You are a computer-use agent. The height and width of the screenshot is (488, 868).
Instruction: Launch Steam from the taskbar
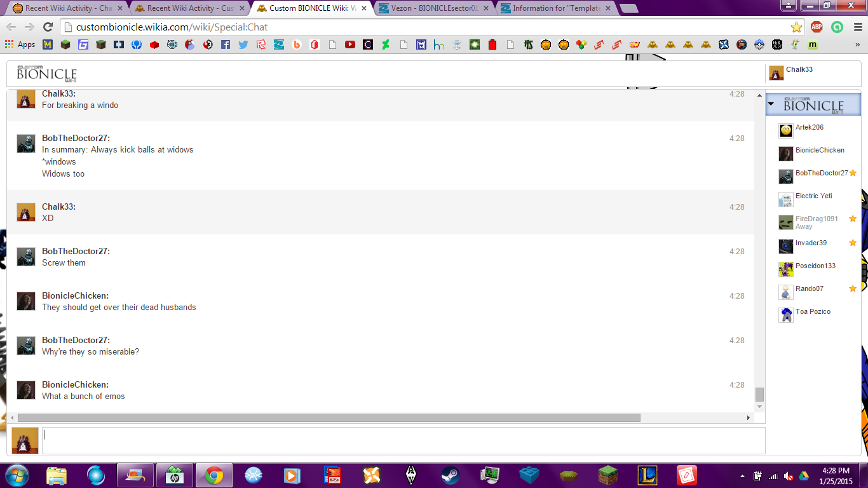point(451,475)
